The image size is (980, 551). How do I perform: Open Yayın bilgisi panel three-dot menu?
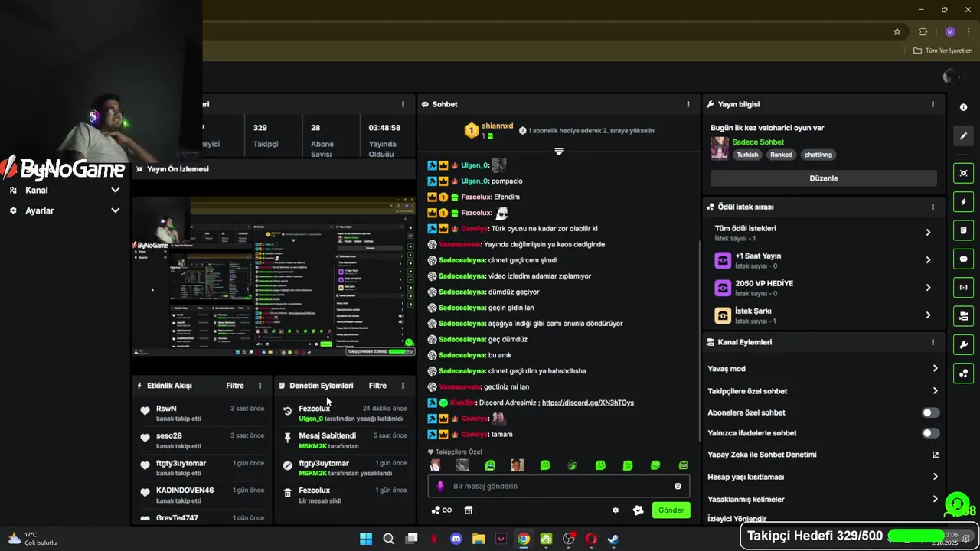(x=933, y=104)
